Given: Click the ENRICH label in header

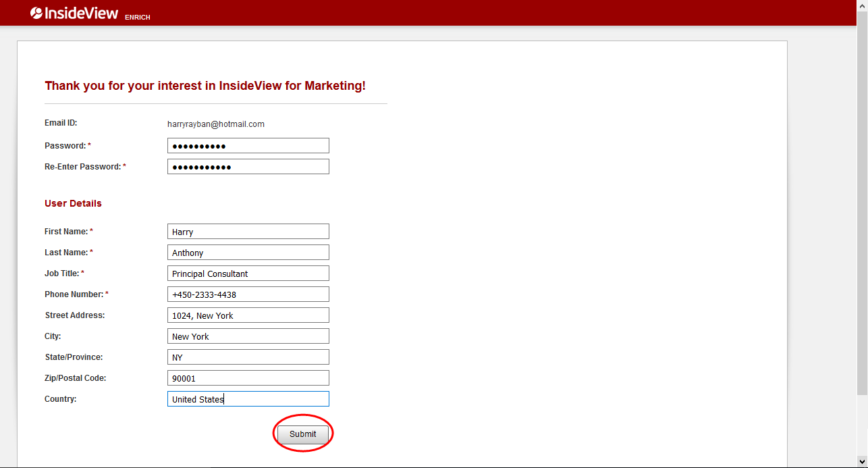Looking at the screenshot, I should pos(138,18).
